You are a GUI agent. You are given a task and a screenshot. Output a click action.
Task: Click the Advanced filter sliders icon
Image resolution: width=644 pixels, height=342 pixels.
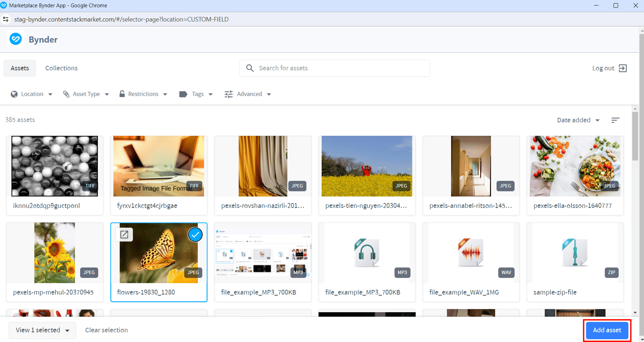228,94
